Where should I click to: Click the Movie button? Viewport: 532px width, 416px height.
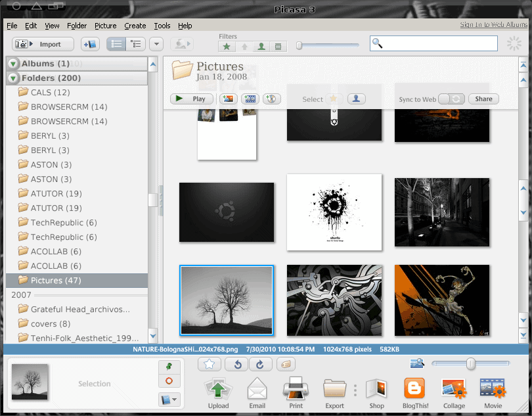493,393
